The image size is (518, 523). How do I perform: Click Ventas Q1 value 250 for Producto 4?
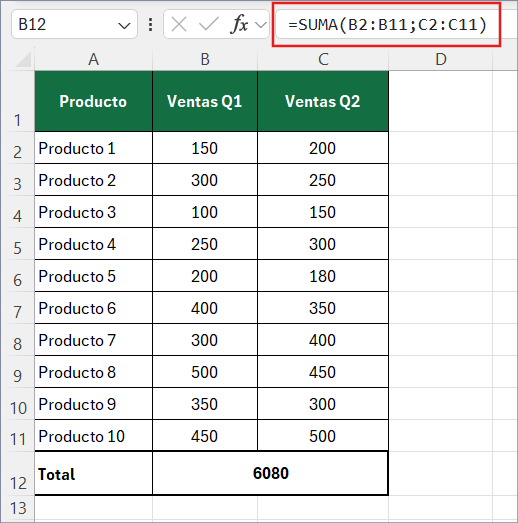(205, 244)
